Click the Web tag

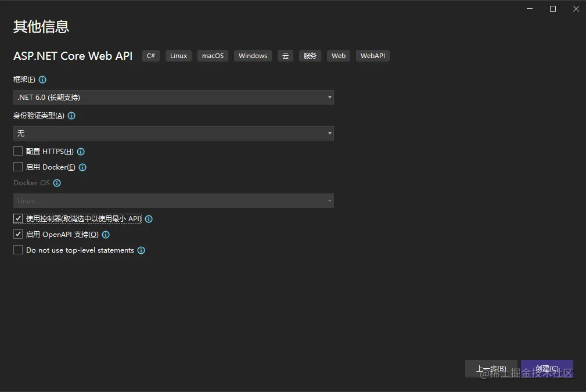click(x=339, y=56)
